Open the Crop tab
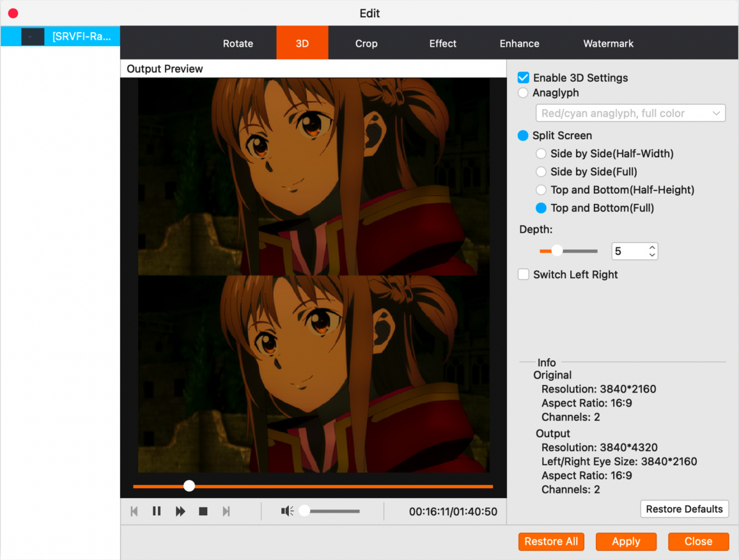The height and width of the screenshot is (560, 739). [366, 43]
